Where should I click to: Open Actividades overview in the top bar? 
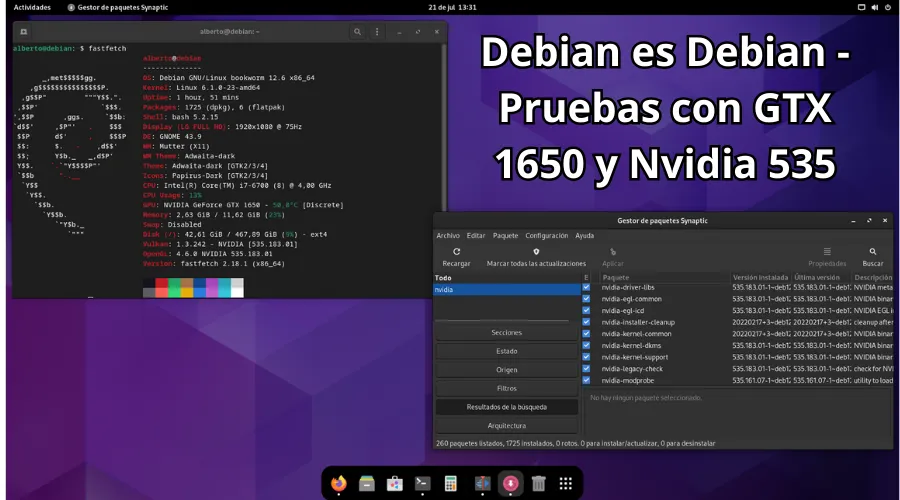click(x=32, y=7)
